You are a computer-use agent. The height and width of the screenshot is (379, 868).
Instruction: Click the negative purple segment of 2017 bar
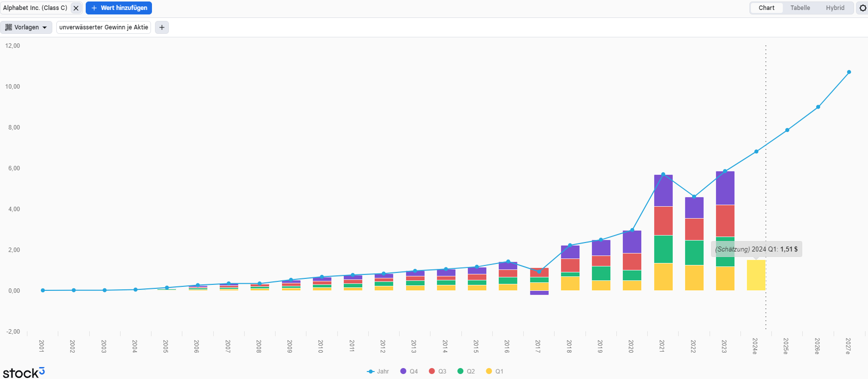coord(539,293)
